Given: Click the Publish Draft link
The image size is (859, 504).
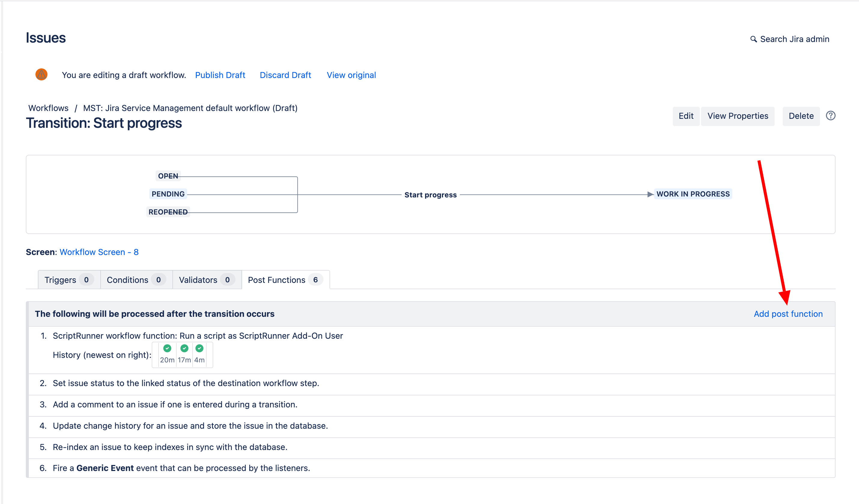Looking at the screenshot, I should coord(220,75).
